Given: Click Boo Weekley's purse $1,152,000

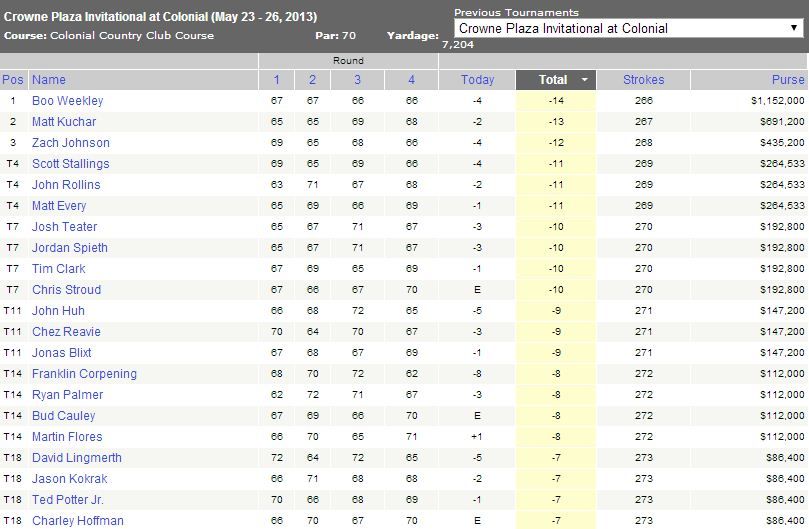Looking at the screenshot, I should [x=778, y=101].
